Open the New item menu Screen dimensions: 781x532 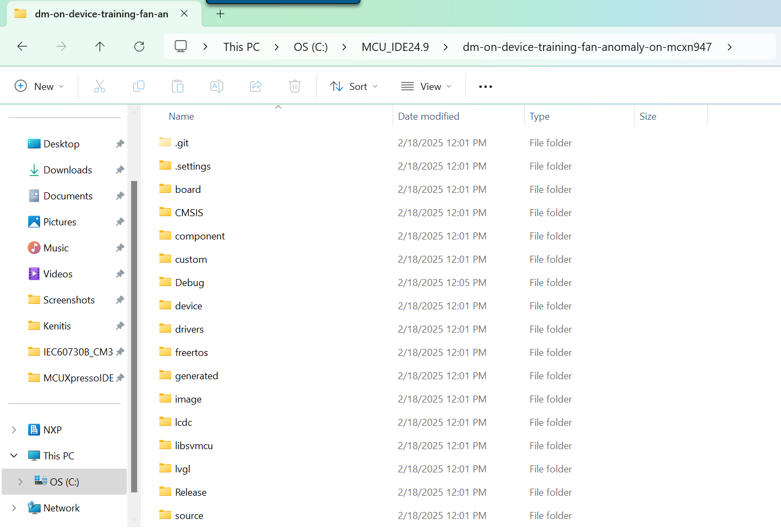point(40,86)
